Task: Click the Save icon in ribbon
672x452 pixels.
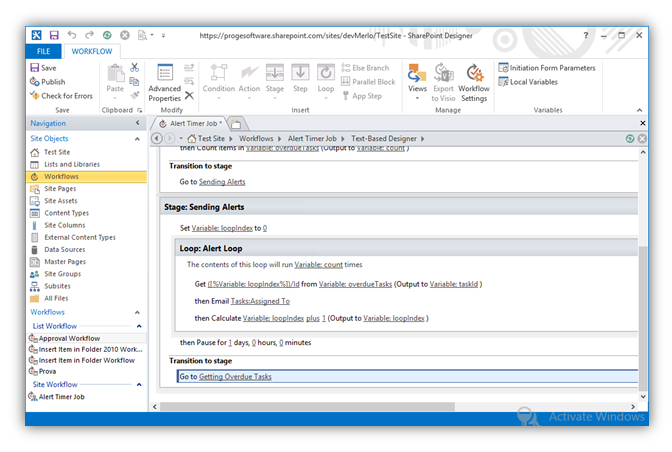Action: coord(35,68)
